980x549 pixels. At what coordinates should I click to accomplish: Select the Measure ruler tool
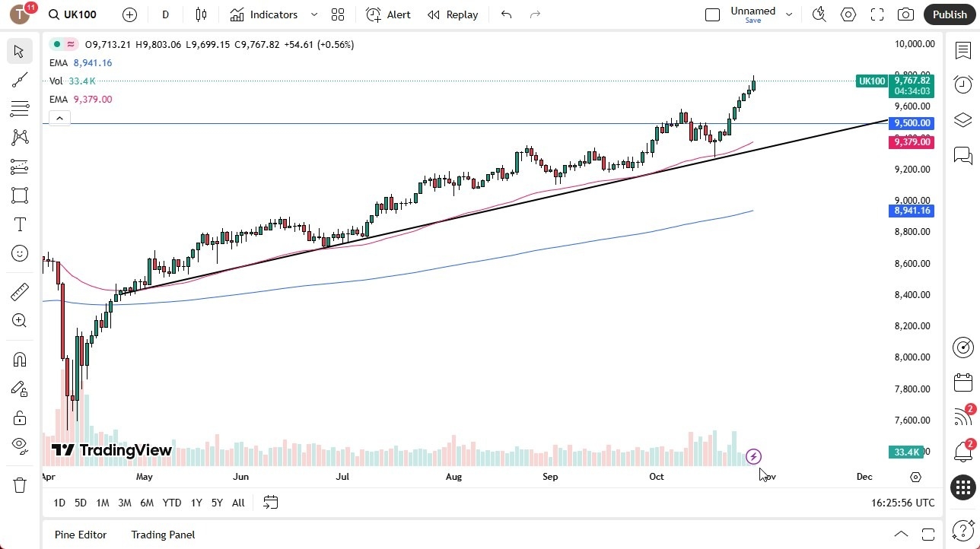pyautogui.click(x=19, y=291)
